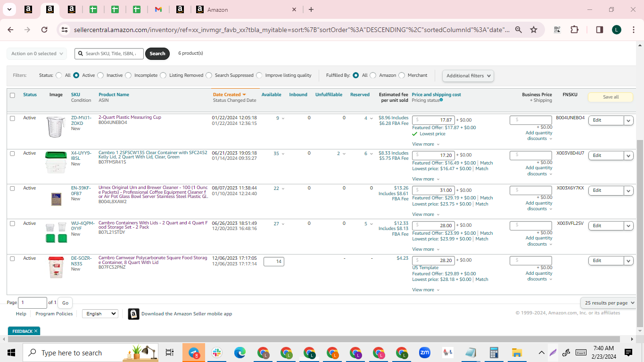
Task: Expand View more under price 28.20
Action: click(x=426, y=290)
